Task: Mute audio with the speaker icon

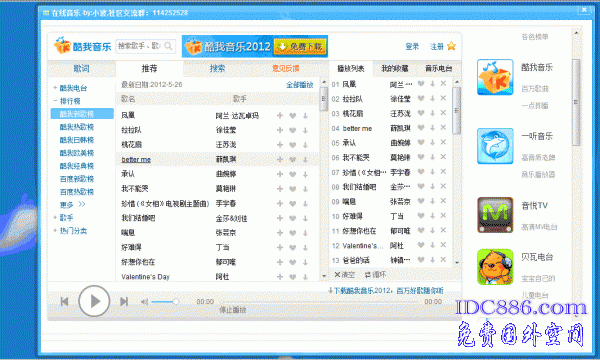Action: coord(144,302)
